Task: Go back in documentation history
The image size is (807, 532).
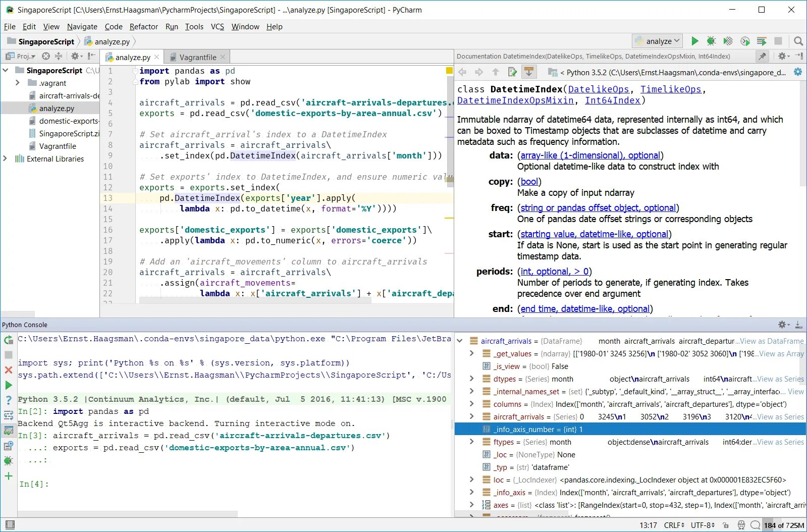Action: [462, 72]
